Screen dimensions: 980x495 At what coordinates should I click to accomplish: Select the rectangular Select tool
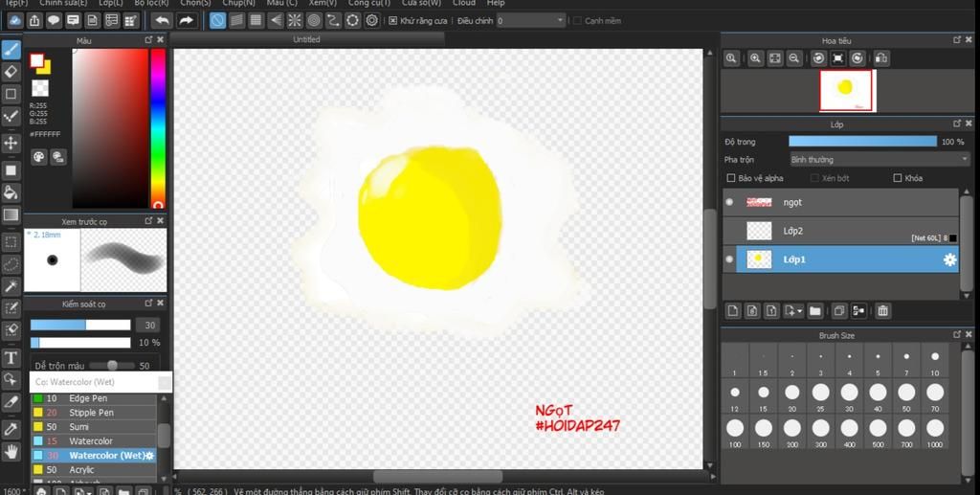point(11,241)
